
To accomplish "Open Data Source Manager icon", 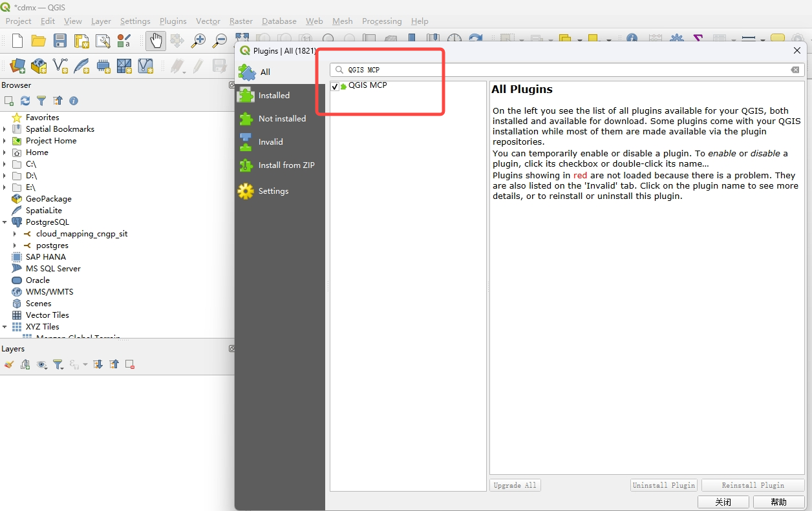I will tap(17, 66).
